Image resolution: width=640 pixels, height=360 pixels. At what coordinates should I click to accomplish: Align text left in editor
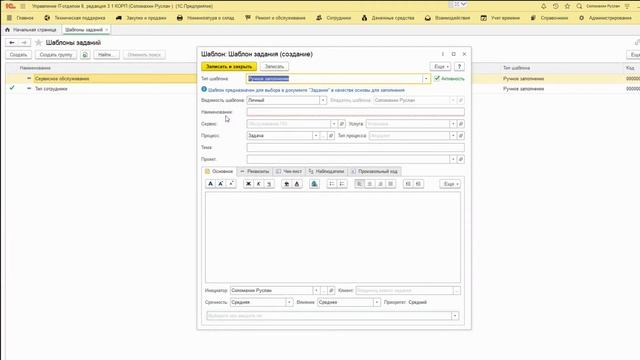pos(360,184)
